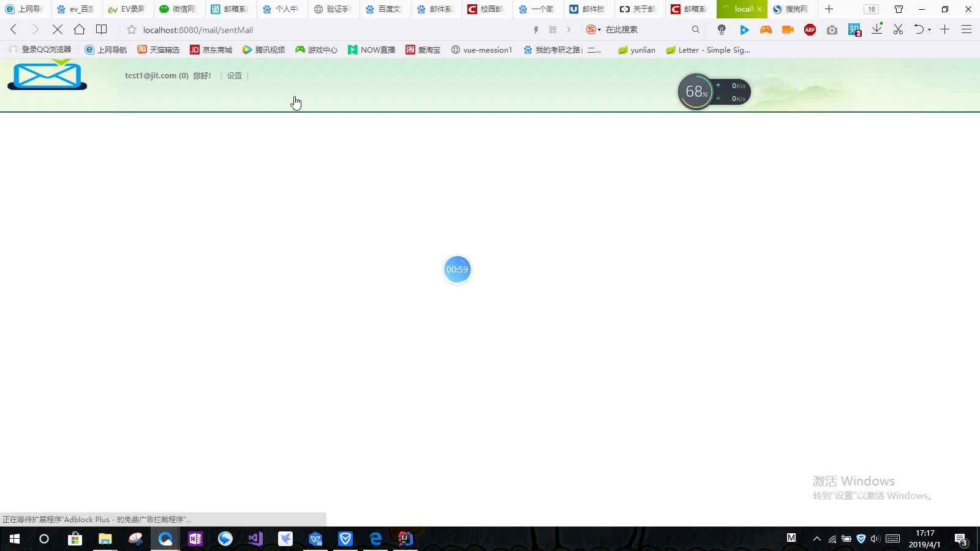Open the Windows Start menu

tap(15, 539)
